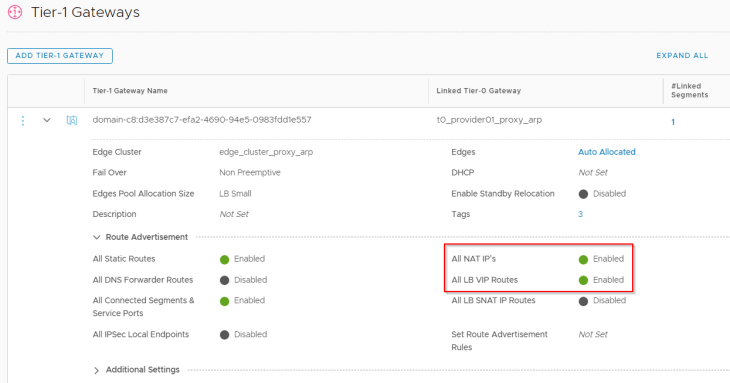Collapse the Route Advertisement section
The width and height of the screenshot is (730, 383).
tap(96, 237)
